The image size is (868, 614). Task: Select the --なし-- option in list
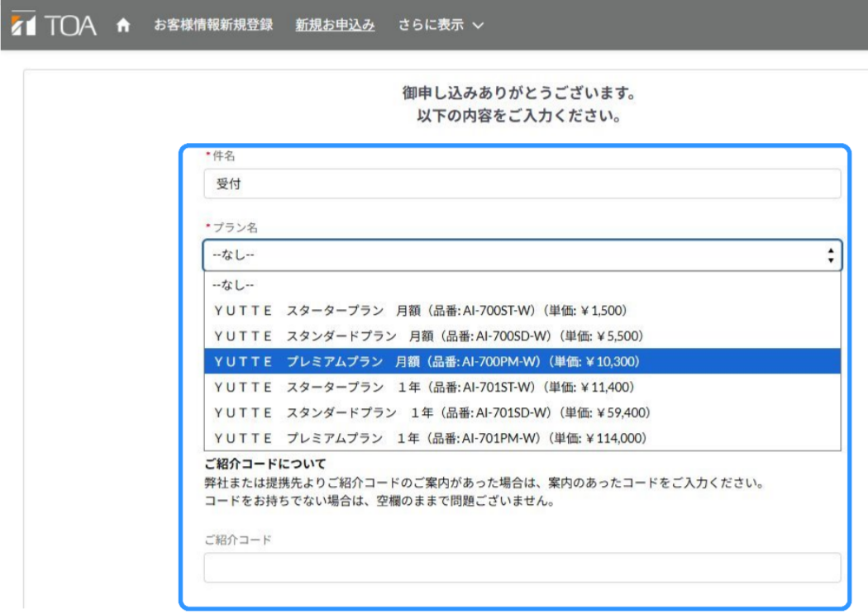click(x=522, y=285)
